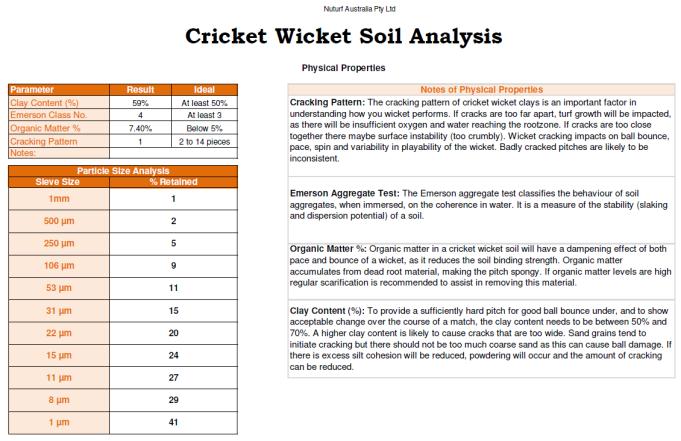Select the Result column header cell
Image resolution: width=681 pixels, height=441 pixels.
140,90
